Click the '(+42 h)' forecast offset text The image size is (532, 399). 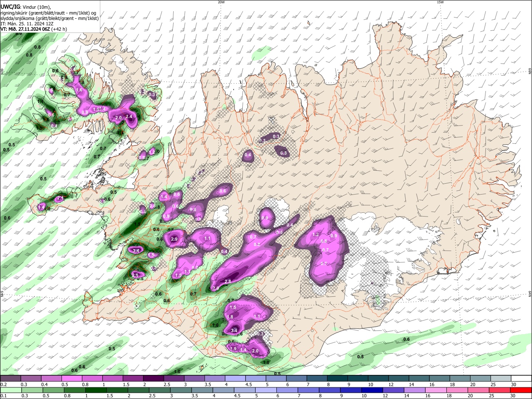click(x=59, y=29)
